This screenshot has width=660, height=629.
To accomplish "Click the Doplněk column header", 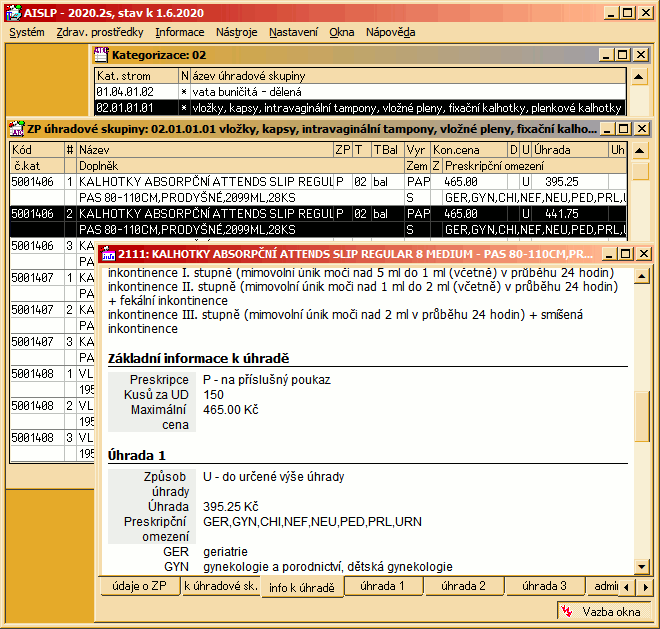I will point(240,166).
